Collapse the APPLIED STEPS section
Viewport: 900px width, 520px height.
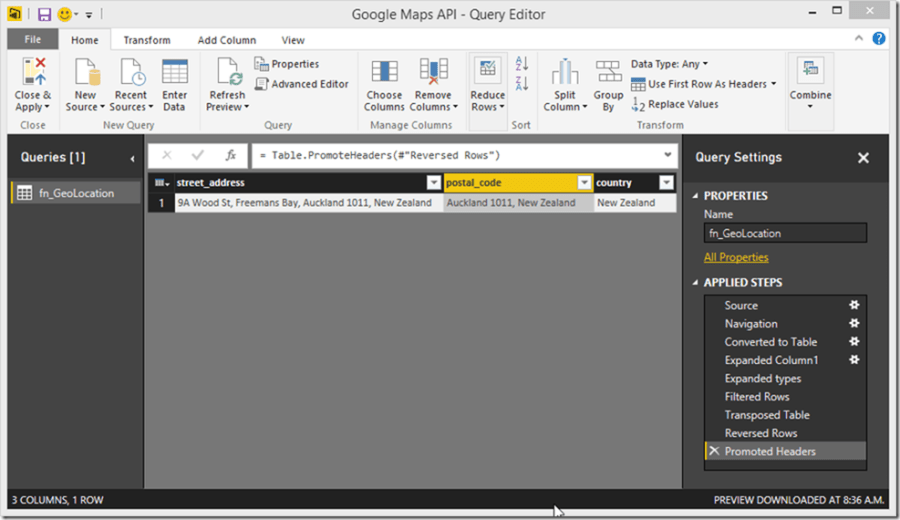click(x=695, y=282)
